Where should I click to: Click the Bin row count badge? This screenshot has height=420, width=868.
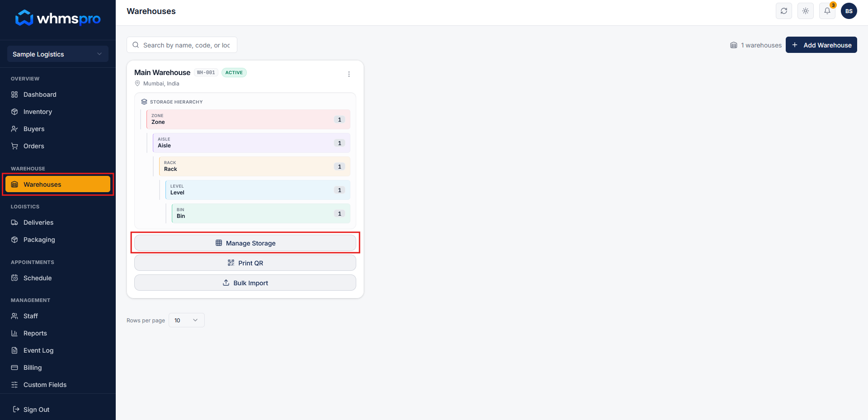click(x=340, y=213)
